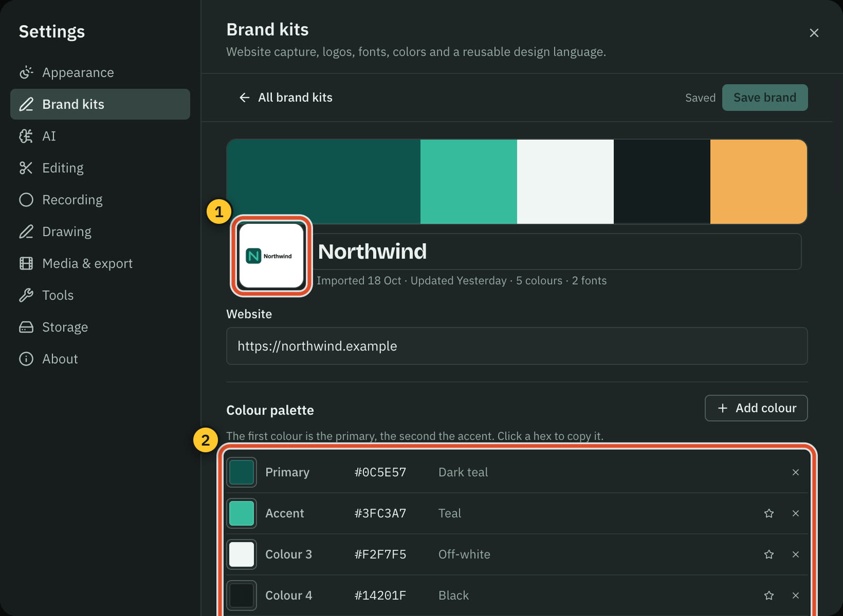Star the Accent colour row

pyautogui.click(x=769, y=513)
